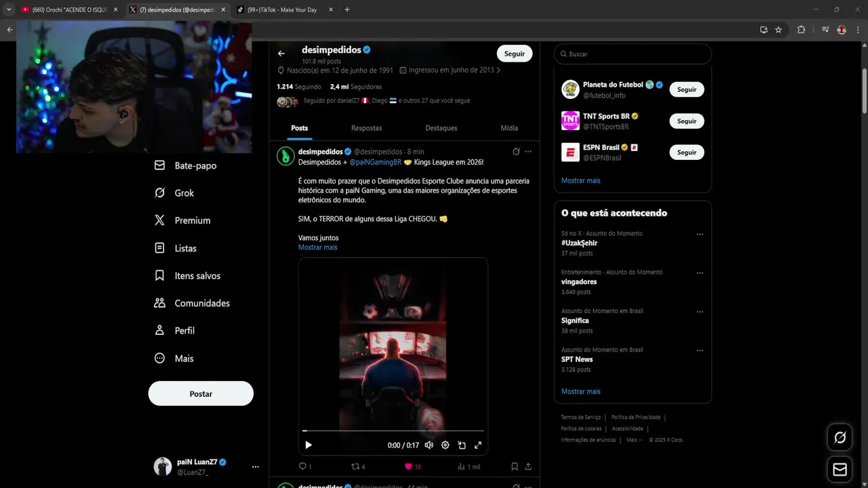Viewport: 868px width, 488px height.
Task: Share the post via the share icon
Action: pos(528,466)
